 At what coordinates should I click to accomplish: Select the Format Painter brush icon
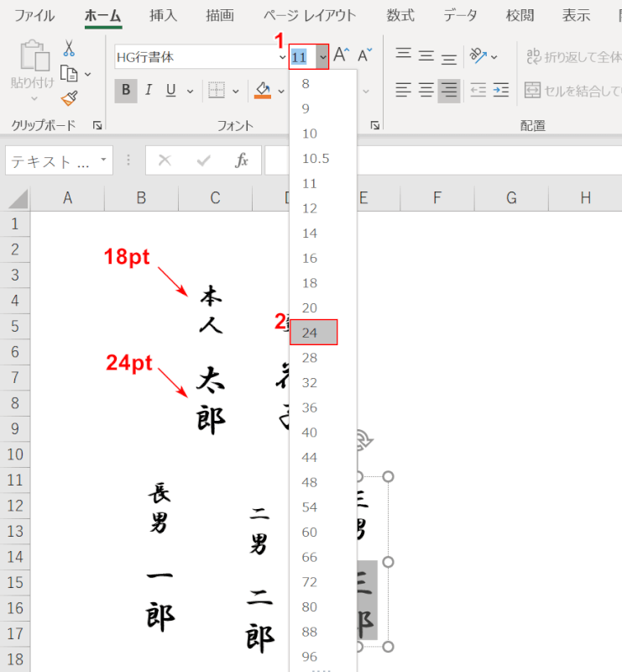coord(70,98)
